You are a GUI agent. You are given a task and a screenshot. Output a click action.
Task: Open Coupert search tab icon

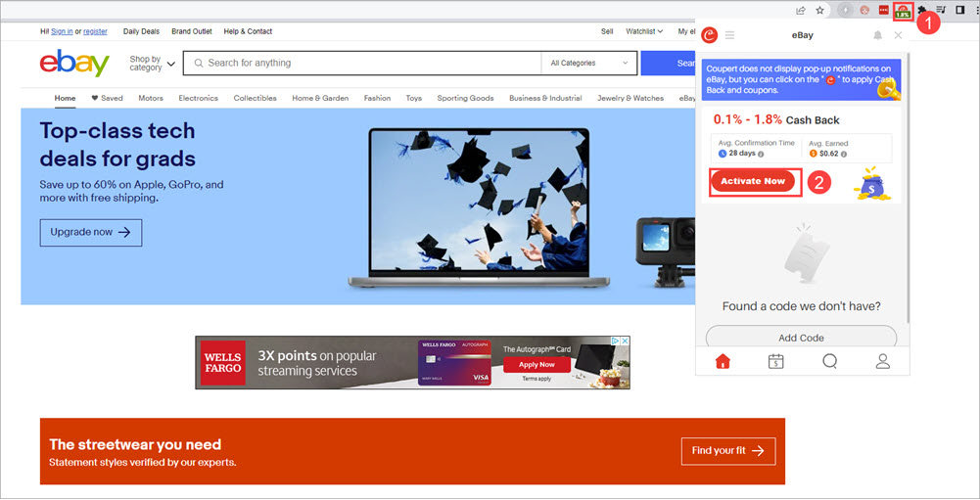pyautogui.click(x=829, y=361)
